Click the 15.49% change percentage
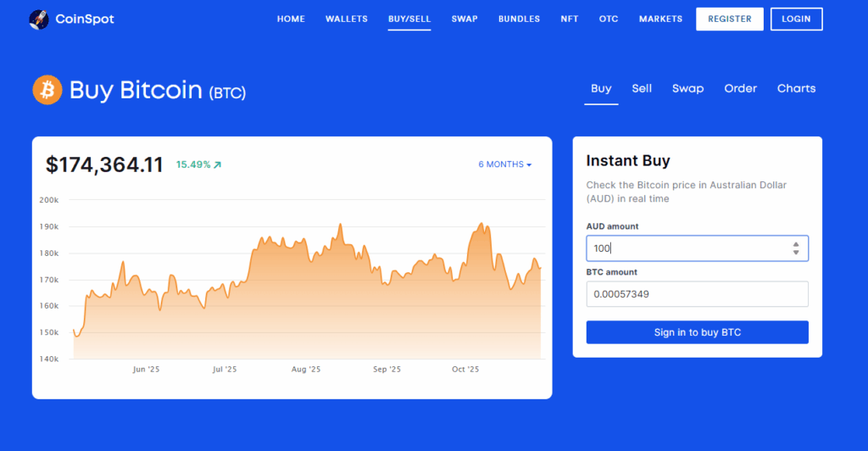Viewport: 868px width, 451px height. 193,165
